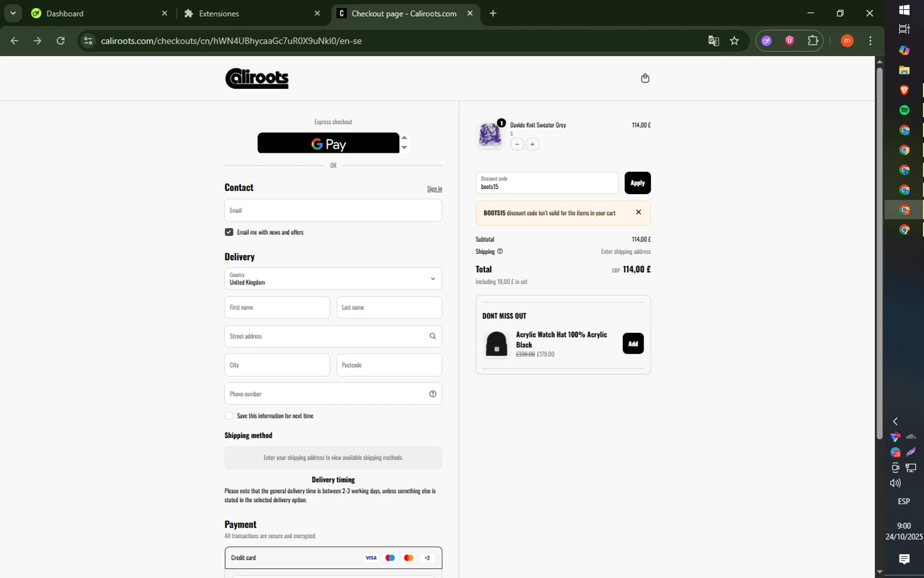The height and width of the screenshot is (578, 924).
Task: Open Brave browser from the taskbar
Action: pos(904,90)
